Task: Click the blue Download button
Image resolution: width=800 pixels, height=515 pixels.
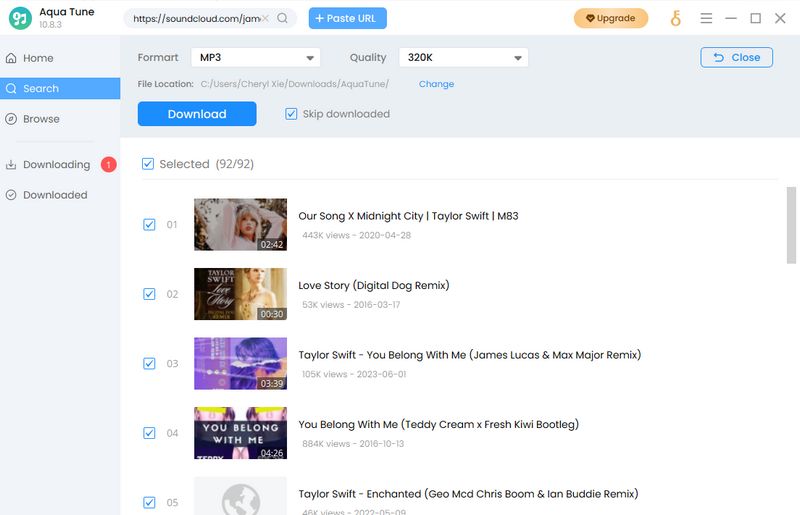Action: (197, 114)
